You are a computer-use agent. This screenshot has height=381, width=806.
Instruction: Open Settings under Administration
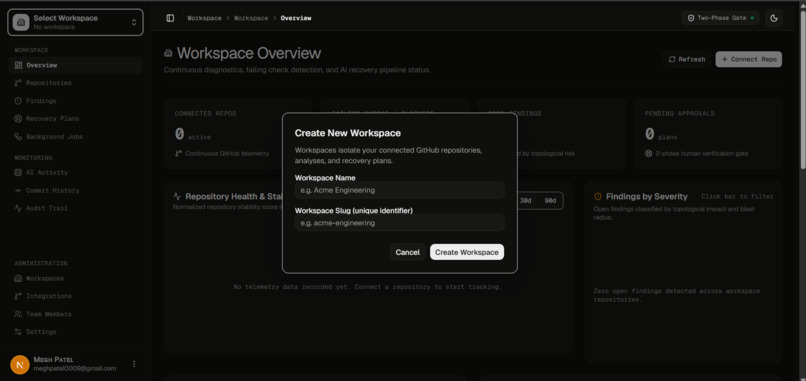[76, 332]
